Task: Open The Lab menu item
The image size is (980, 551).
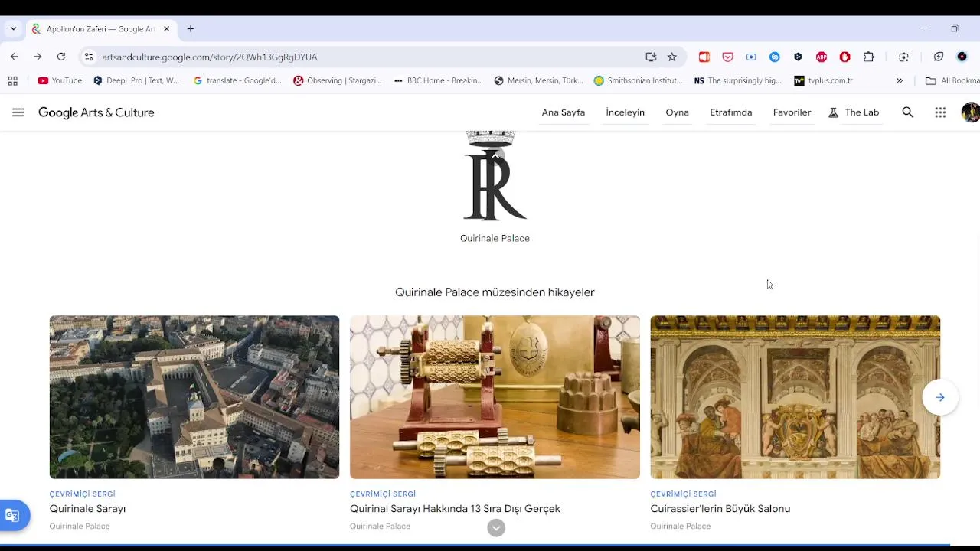Action: coord(854,112)
